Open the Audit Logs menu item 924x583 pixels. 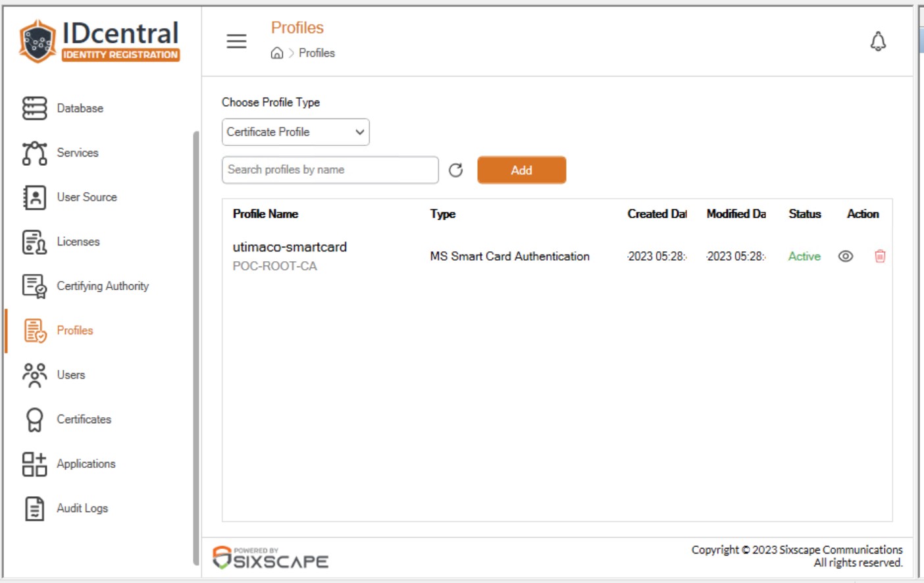pyautogui.click(x=82, y=509)
